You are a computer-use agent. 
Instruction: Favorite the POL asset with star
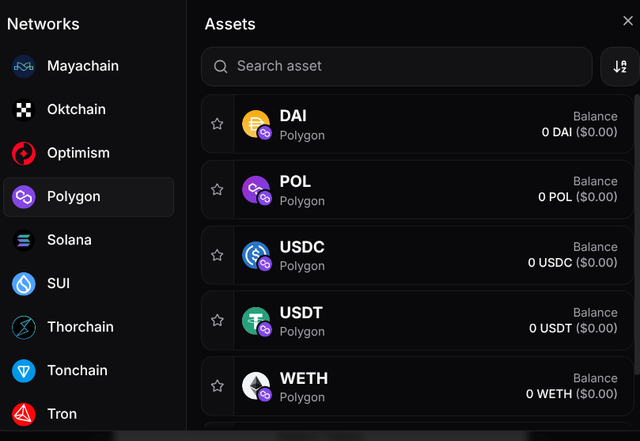[x=217, y=189]
